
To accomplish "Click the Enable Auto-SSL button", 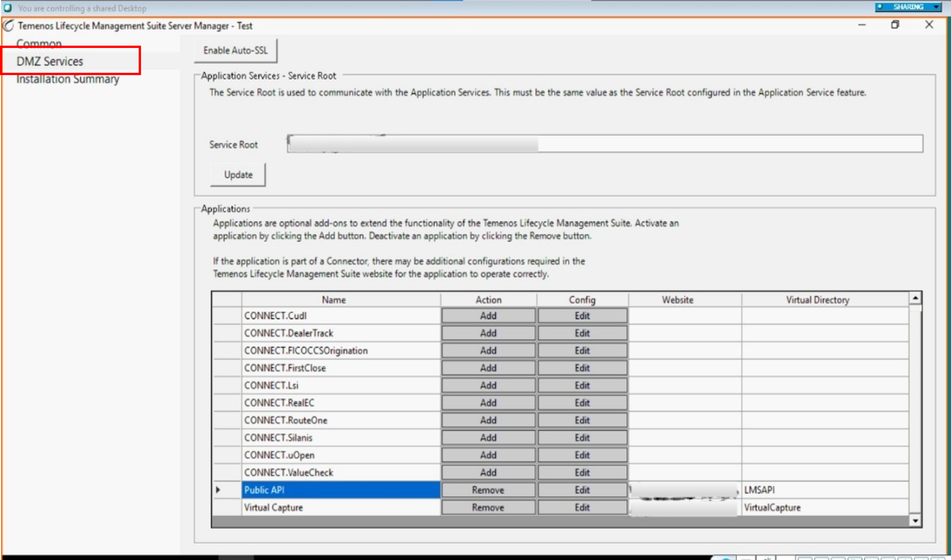I will point(236,50).
